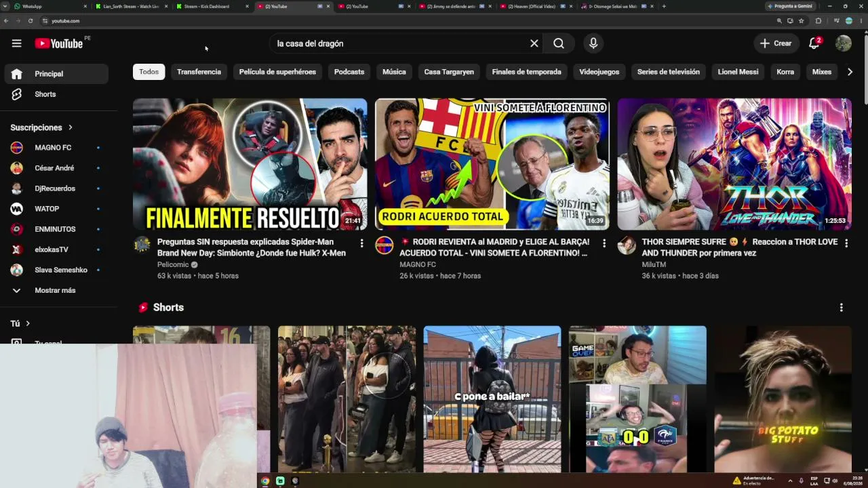Open the green Kick app in taskbar

point(280,481)
